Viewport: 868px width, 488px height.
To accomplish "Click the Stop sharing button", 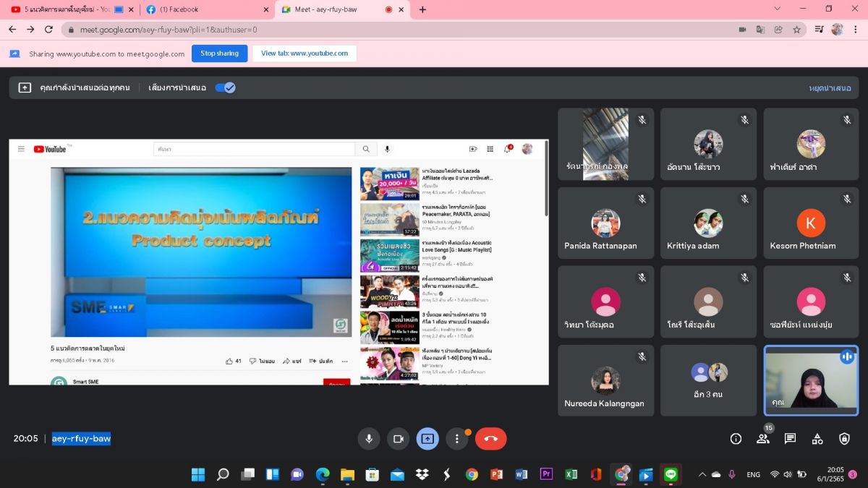I will click(x=219, y=53).
